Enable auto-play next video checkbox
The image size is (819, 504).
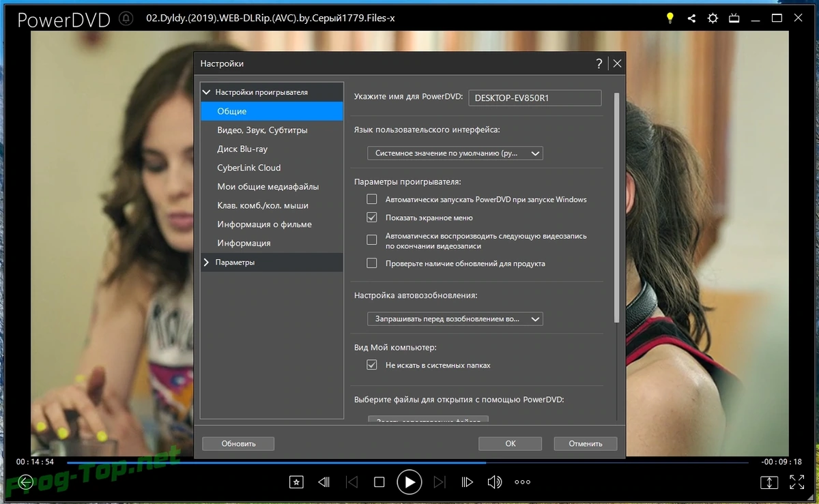[x=372, y=240]
